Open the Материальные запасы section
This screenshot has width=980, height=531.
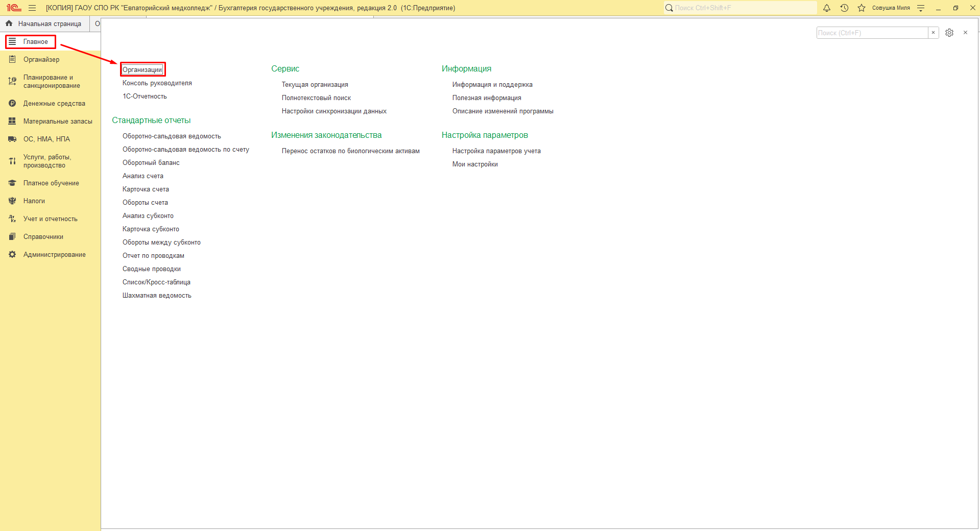click(x=58, y=122)
